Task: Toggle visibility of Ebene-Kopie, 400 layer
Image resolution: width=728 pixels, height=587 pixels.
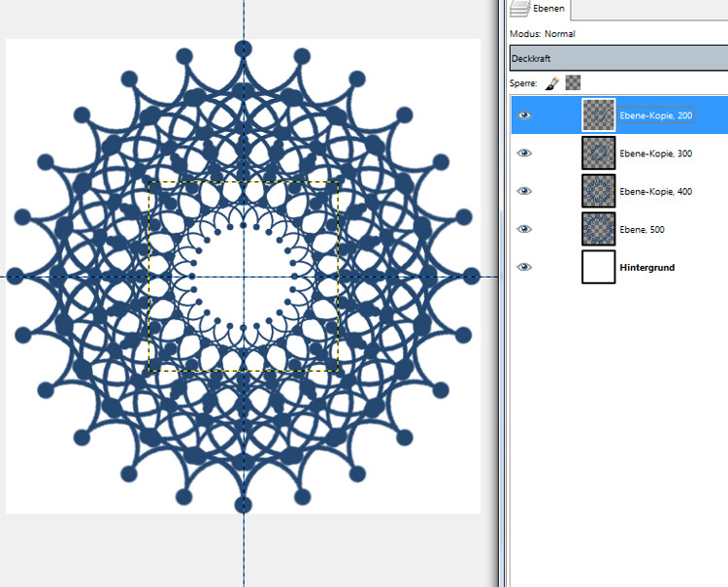Action: click(x=525, y=191)
